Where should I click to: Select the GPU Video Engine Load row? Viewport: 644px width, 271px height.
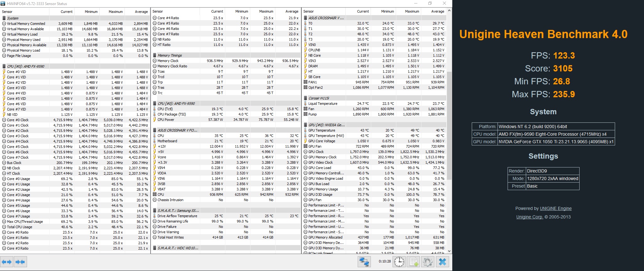tap(374, 178)
